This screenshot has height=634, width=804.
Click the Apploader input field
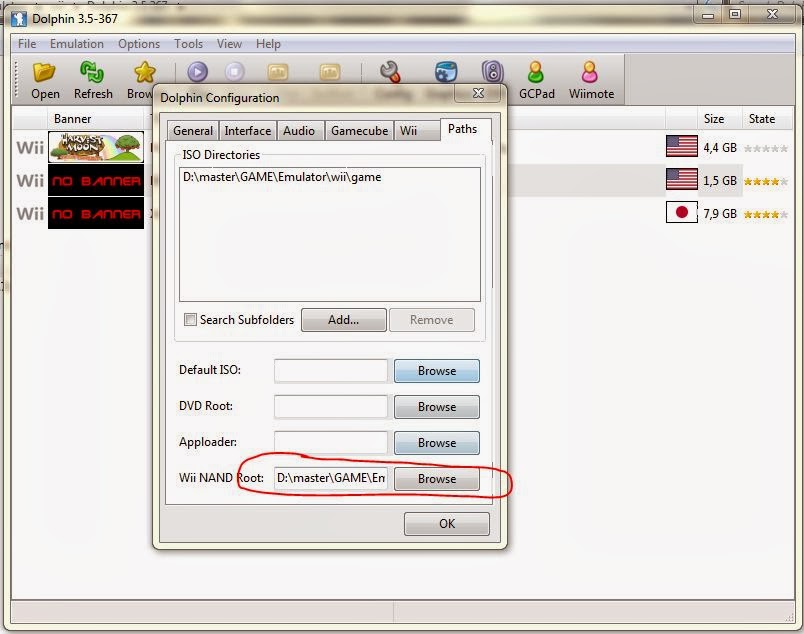[x=331, y=443]
